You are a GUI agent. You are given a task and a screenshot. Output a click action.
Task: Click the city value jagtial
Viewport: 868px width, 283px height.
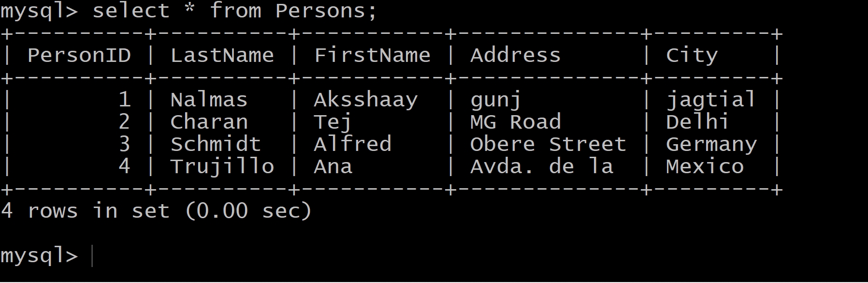pos(711,100)
